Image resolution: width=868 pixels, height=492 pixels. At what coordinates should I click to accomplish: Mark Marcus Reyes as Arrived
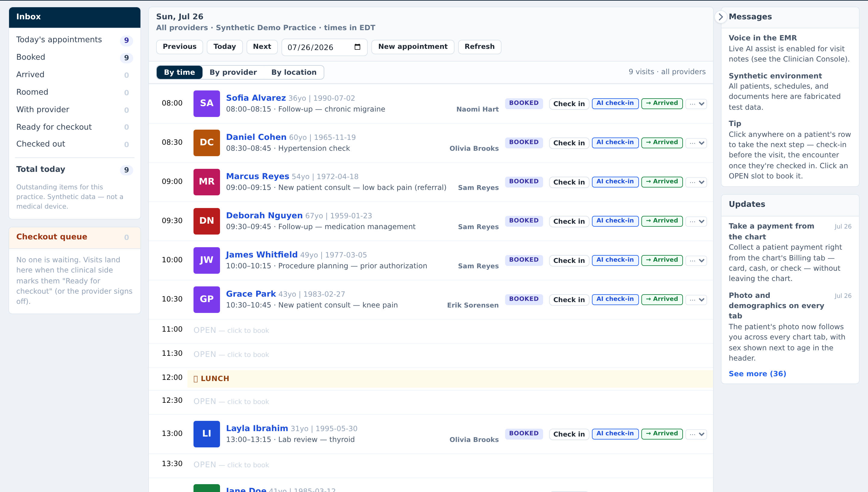(x=662, y=182)
